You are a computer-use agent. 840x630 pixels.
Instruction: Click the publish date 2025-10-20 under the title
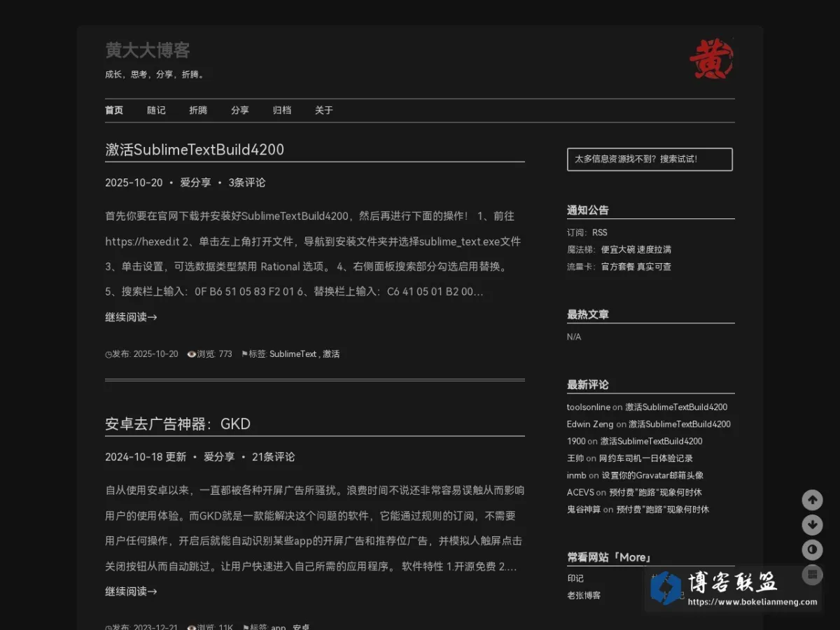[134, 183]
